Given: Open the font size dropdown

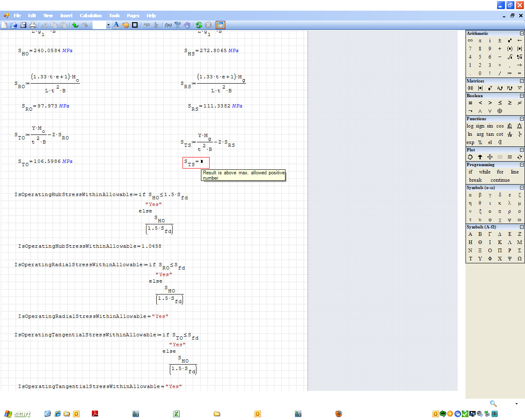Looking at the screenshot, I should pos(108,25).
